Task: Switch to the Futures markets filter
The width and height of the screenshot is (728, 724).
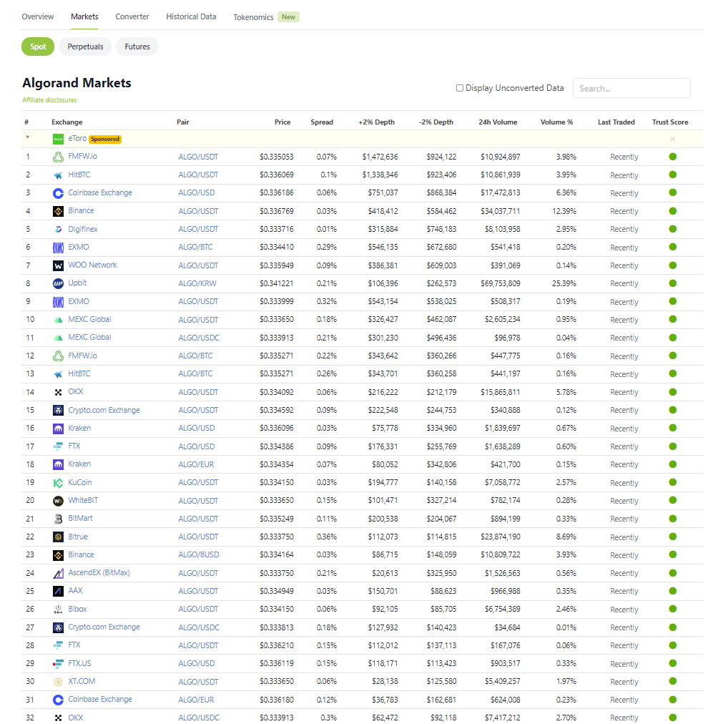Action: (137, 47)
